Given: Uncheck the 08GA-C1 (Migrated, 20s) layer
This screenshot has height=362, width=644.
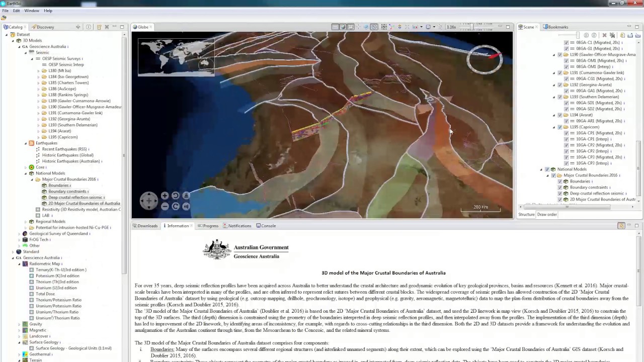Looking at the screenshot, I should coord(566,43).
